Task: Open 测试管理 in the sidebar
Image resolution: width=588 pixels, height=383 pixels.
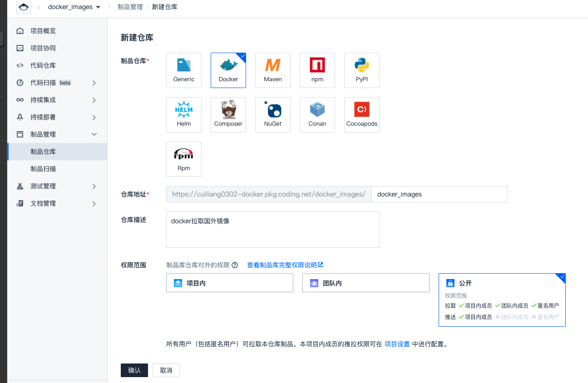Action: pos(57,186)
